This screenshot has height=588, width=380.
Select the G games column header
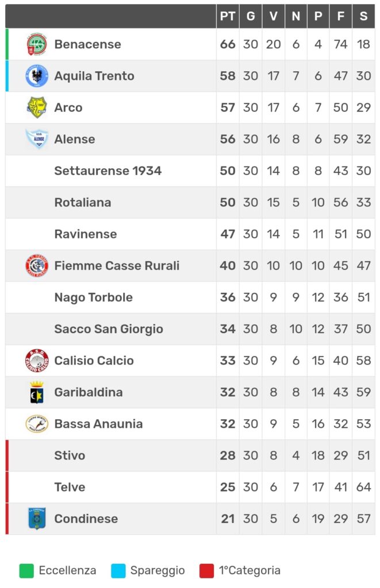(x=251, y=16)
